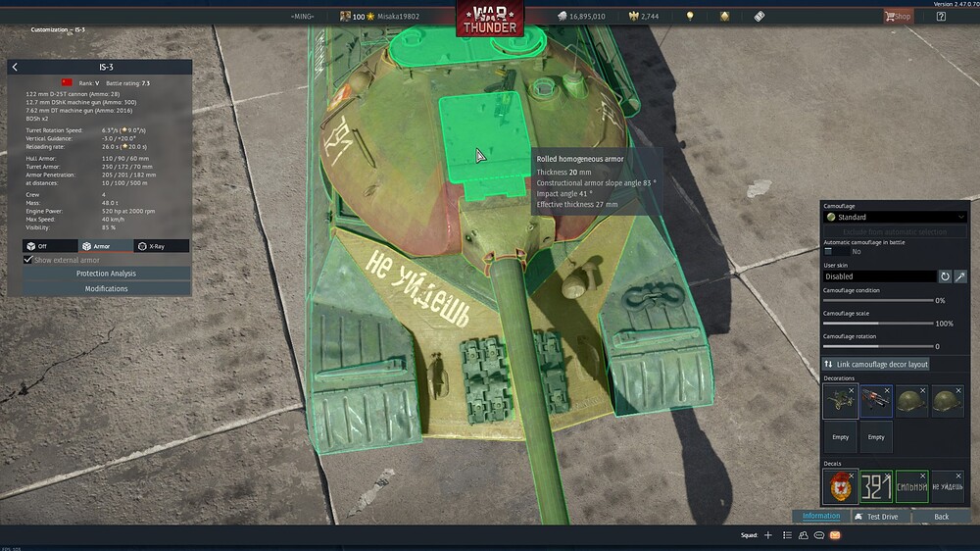The height and width of the screenshot is (551, 980).
Task: Reload the user skin list
Action: click(x=945, y=275)
